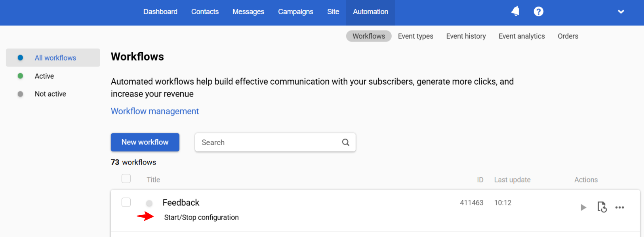The height and width of the screenshot is (237, 644).
Task: Click the copy workflow icon for Feedback
Action: pos(602,207)
